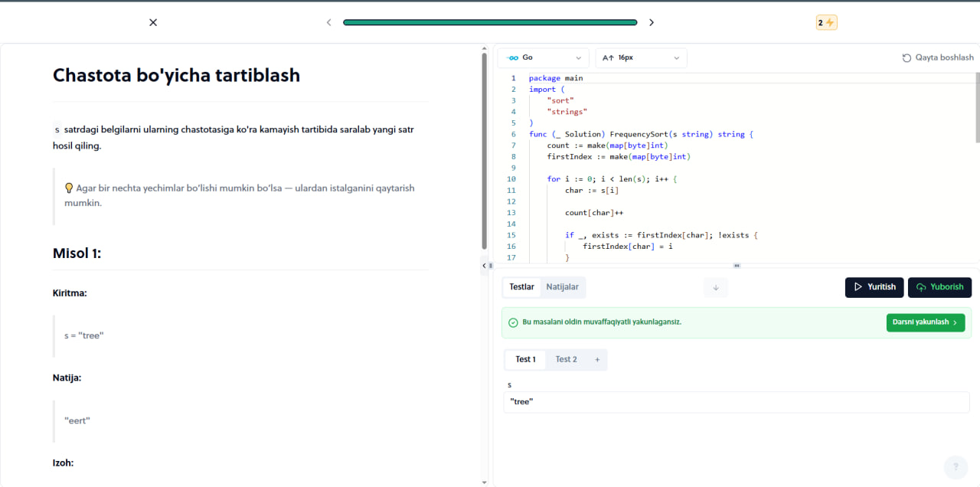This screenshot has width=980, height=487.
Task: Select the Test 1 tab
Action: (525, 359)
